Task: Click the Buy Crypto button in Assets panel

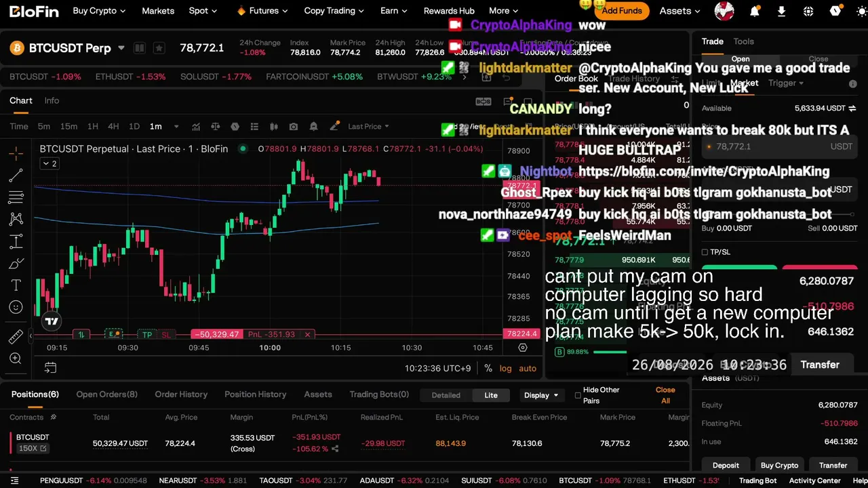Action: point(779,466)
